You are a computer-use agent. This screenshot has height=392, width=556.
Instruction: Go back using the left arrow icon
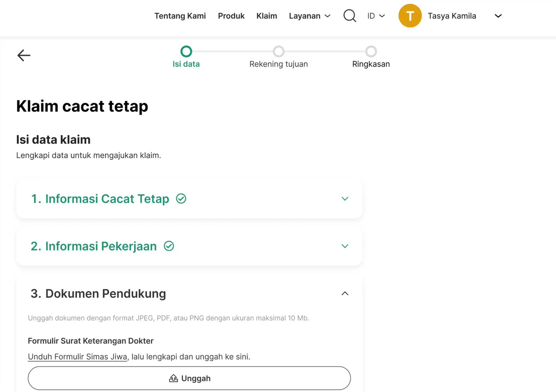point(24,55)
